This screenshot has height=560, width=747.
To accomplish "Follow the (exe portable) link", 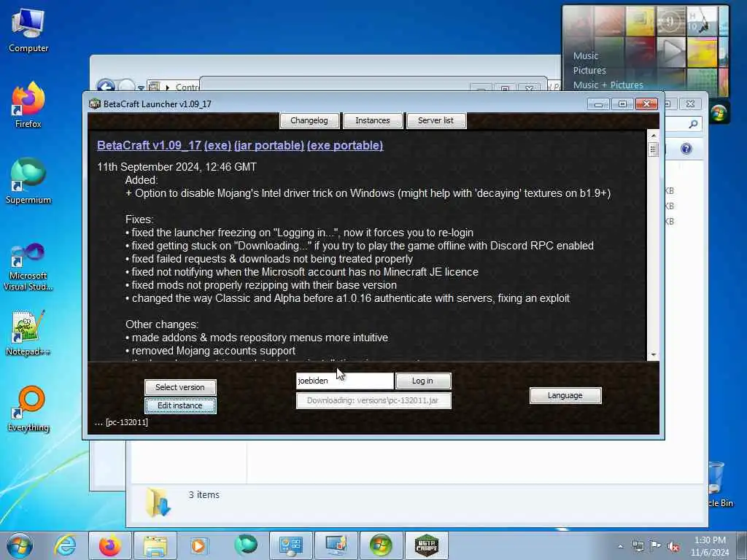I will tap(345, 145).
